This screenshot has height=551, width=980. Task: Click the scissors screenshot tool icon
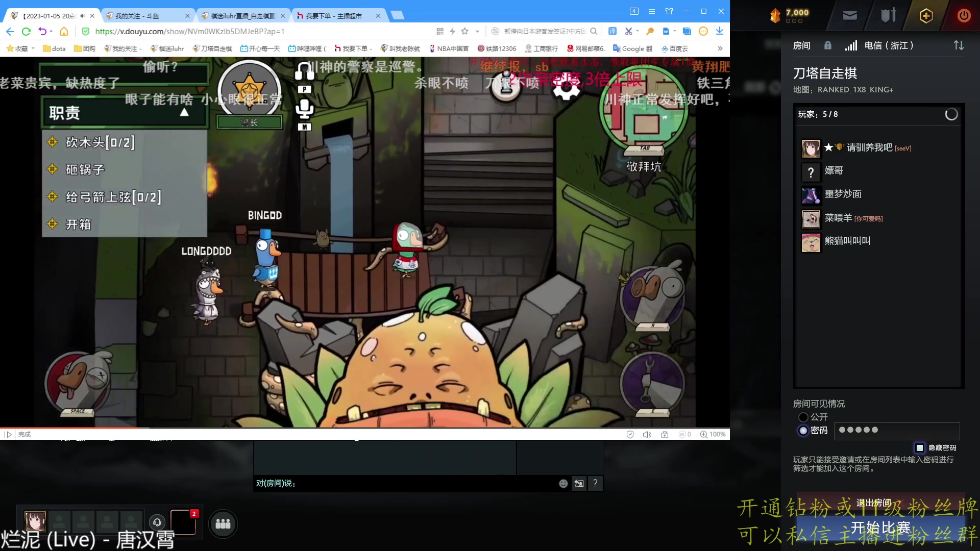click(628, 31)
